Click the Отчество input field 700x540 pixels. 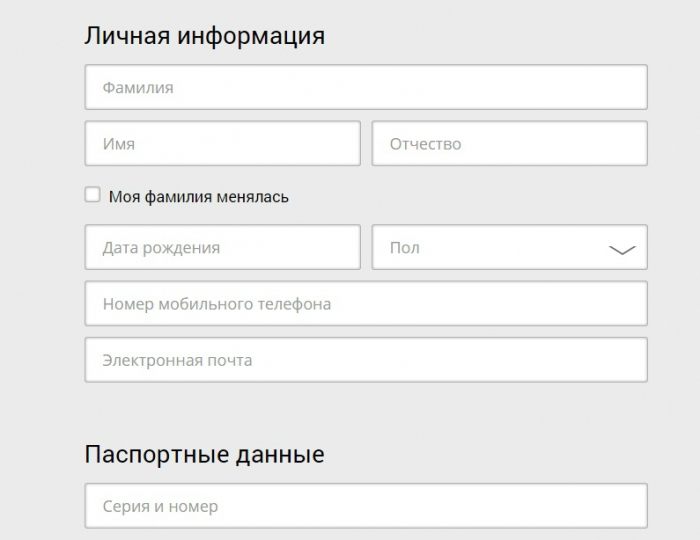coord(509,143)
